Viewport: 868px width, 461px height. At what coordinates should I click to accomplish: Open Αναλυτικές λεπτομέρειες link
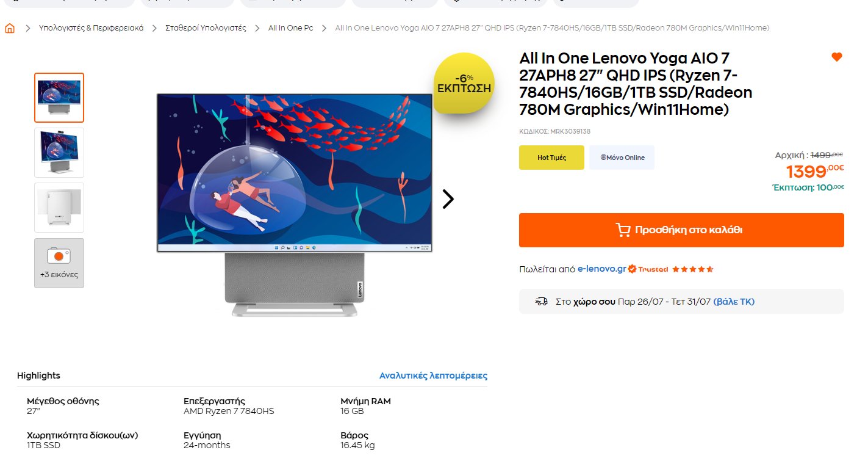tap(433, 376)
